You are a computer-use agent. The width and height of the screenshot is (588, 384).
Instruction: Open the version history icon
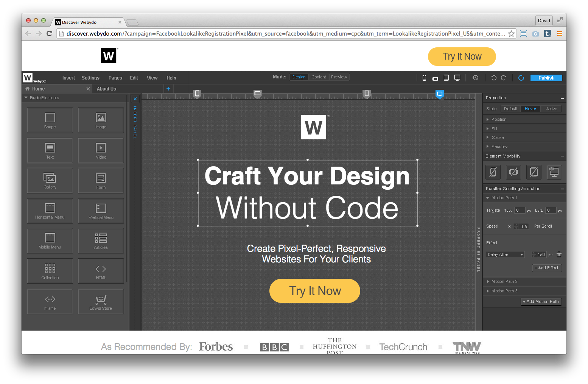475,78
